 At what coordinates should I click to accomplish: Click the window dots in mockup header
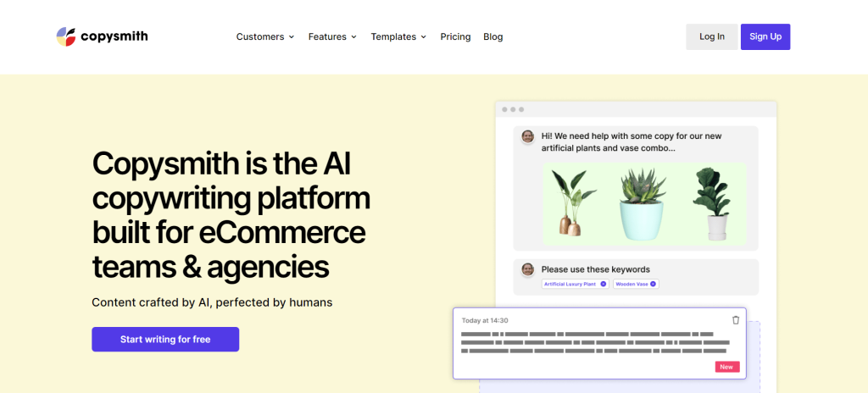pos(513,109)
